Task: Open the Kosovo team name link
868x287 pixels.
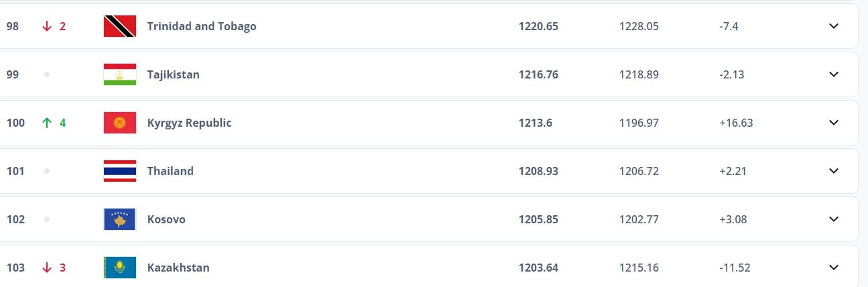Action: coord(166,219)
